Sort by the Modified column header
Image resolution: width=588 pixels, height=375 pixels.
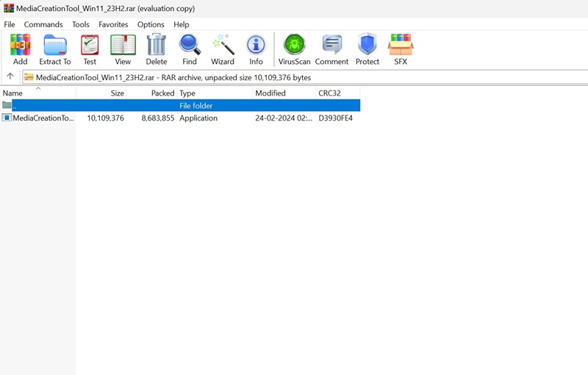pos(284,93)
